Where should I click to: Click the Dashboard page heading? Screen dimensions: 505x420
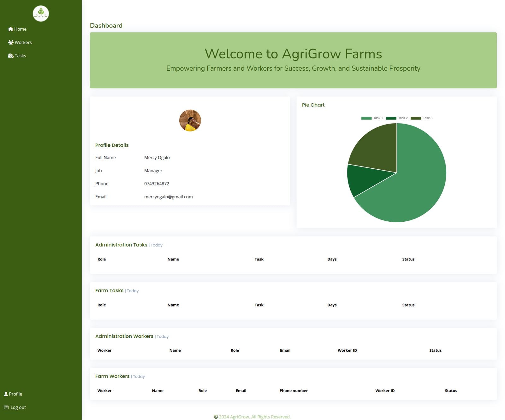pos(106,26)
